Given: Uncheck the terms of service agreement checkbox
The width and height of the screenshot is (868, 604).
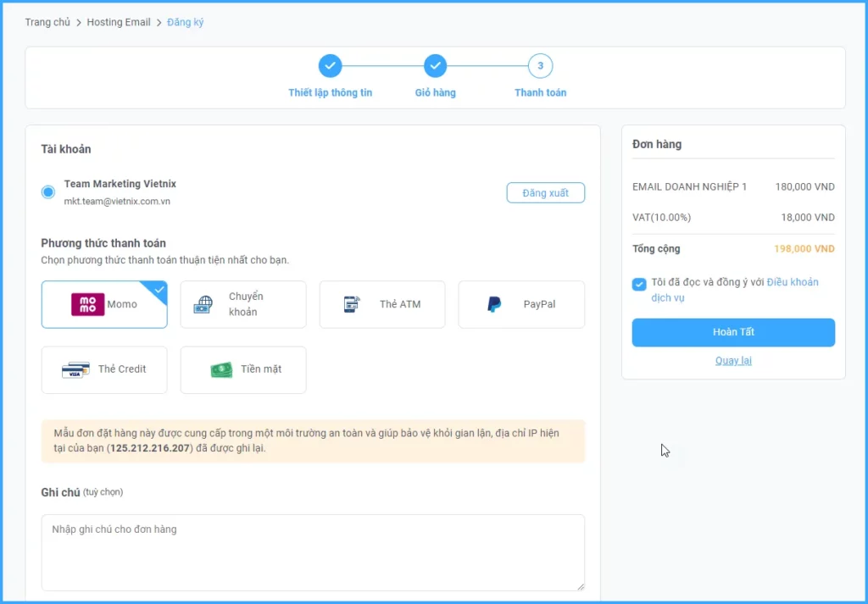Looking at the screenshot, I should pos(639,284).
